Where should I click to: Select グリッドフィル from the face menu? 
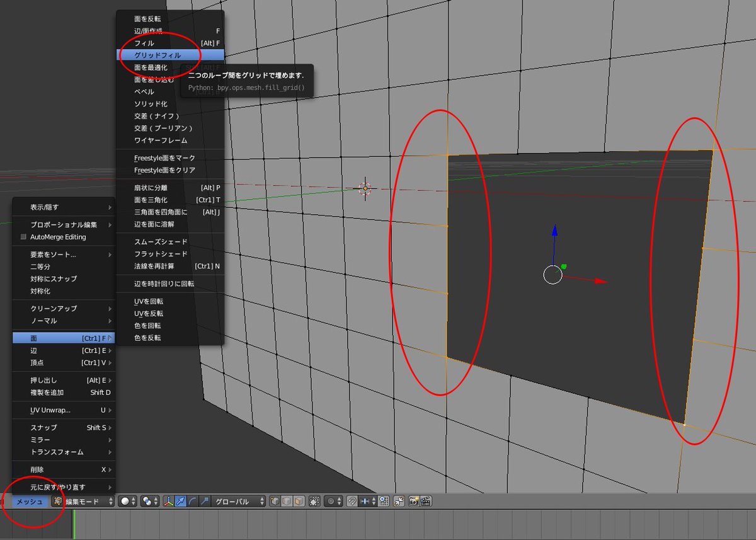tap(170, 55)
